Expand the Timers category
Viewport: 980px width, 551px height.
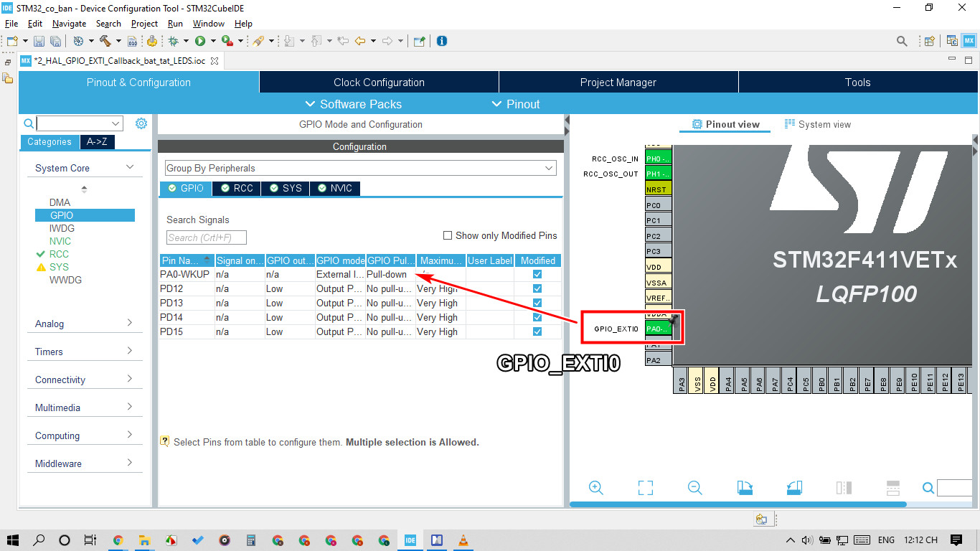coord(85,352)
